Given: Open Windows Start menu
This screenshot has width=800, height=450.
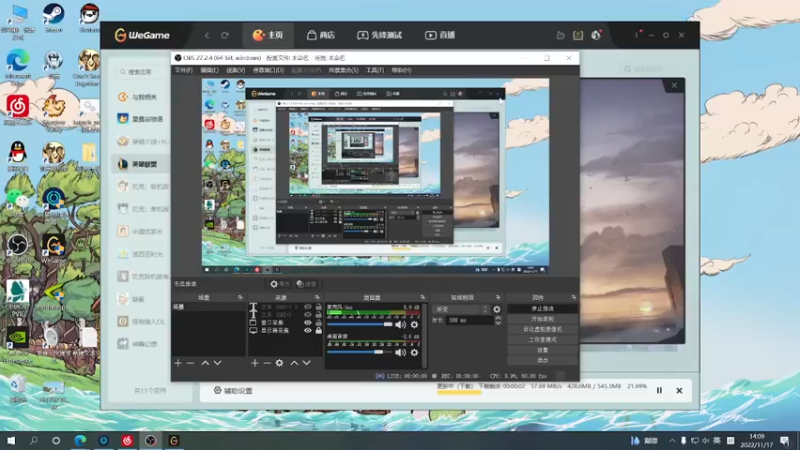Looking at the screenshot, I should [x=11, y=440].
